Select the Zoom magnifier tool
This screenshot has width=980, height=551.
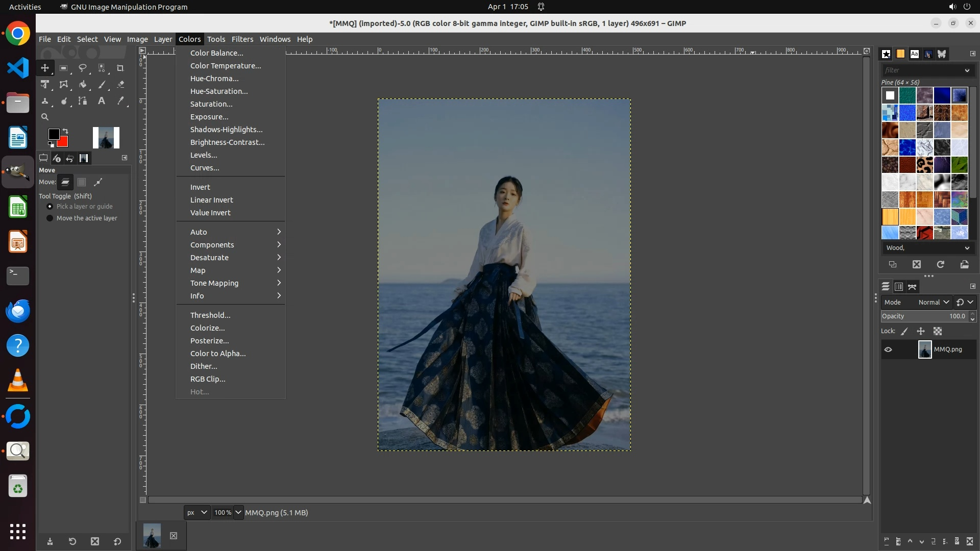pyautogui.click(x=45, y=117)
